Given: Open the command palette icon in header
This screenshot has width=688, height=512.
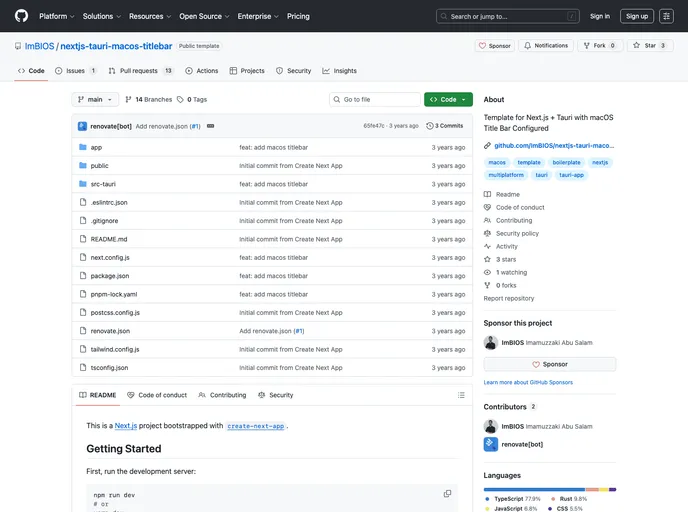Looking at the screenshot, I should (572, 16).
